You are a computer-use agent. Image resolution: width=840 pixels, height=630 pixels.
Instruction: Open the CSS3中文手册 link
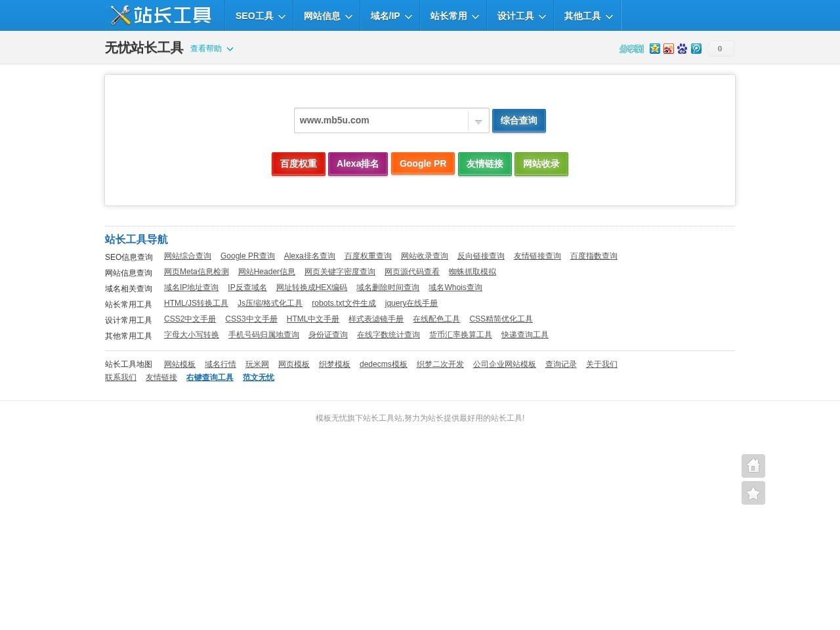[x=251, y=319]
